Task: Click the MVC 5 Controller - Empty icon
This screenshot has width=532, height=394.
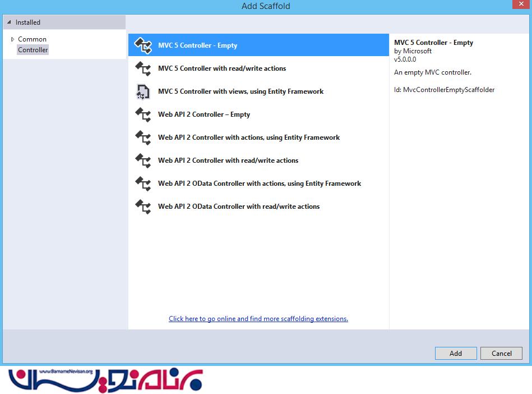Action: 143,45
